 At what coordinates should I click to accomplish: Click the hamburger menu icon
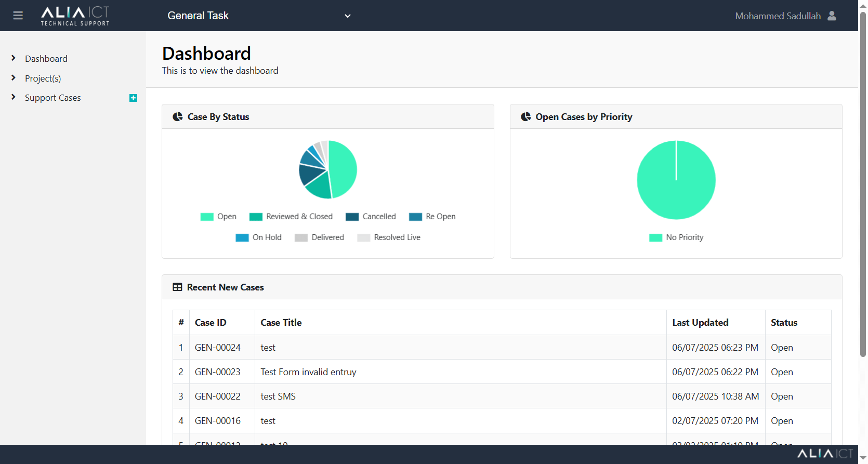pos(18,16)
